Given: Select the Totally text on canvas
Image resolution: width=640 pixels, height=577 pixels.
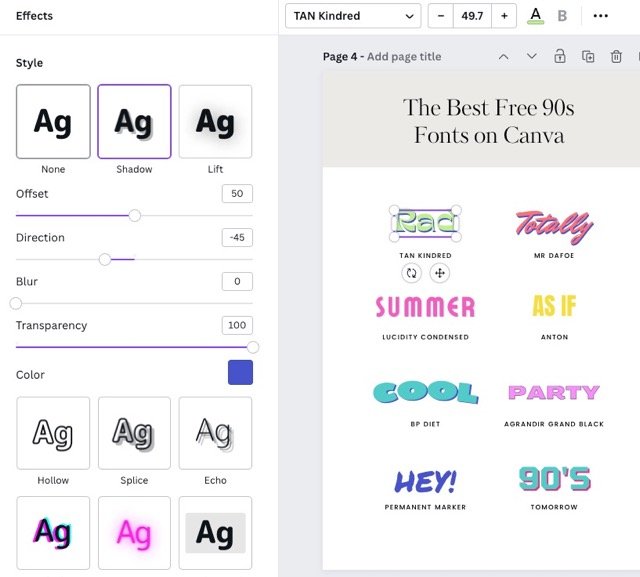Looking at the screenshot, I should [x=554, y=226].
